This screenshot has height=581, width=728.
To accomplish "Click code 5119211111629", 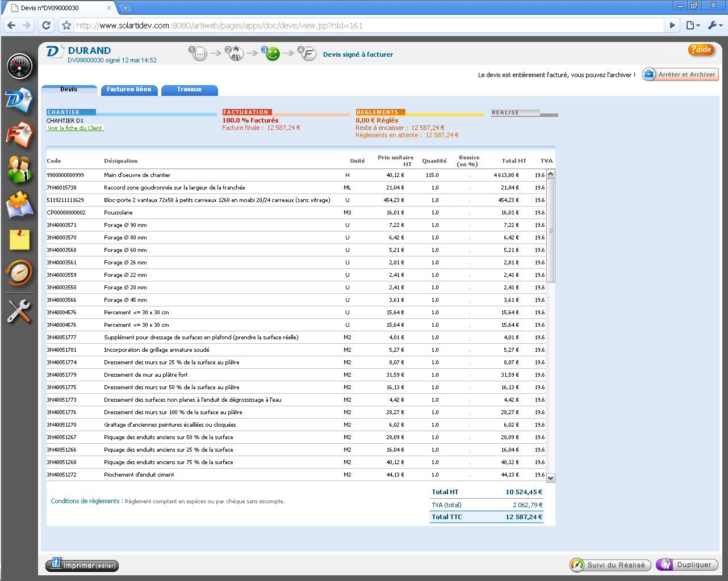I will tap(65, 200).
